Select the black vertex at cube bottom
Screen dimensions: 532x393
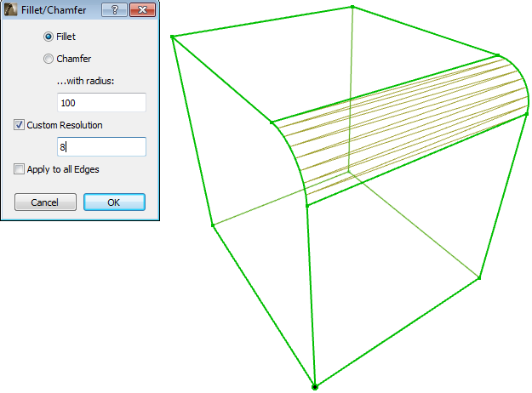(314, 386)
